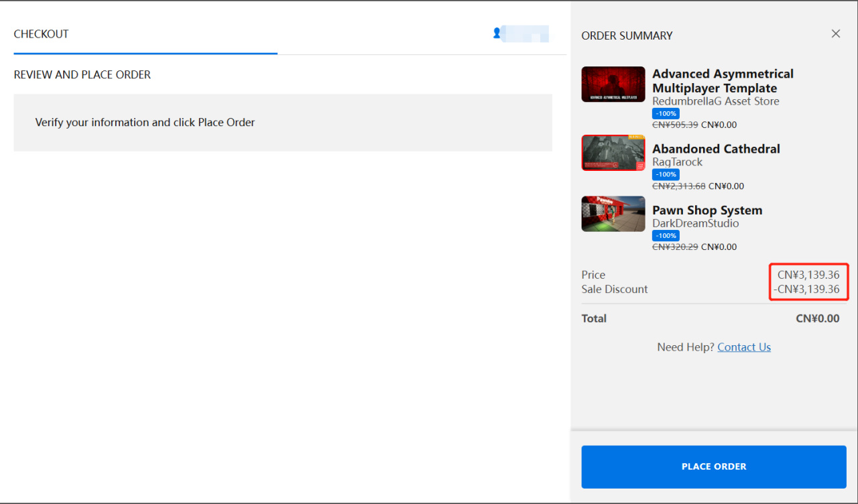The height and width of the screenshot is (504, 858).
Task: Open the Abandoned Cathedral thumbnail
Action: 613,153
